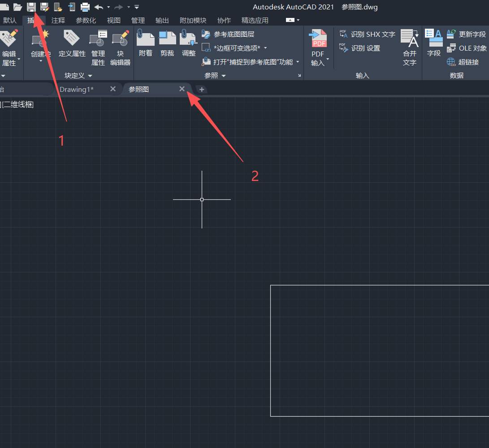Screen dimensions: 489x448
Task: Click the Save icon in the quick access toolbar
Action: click(31, 7)
